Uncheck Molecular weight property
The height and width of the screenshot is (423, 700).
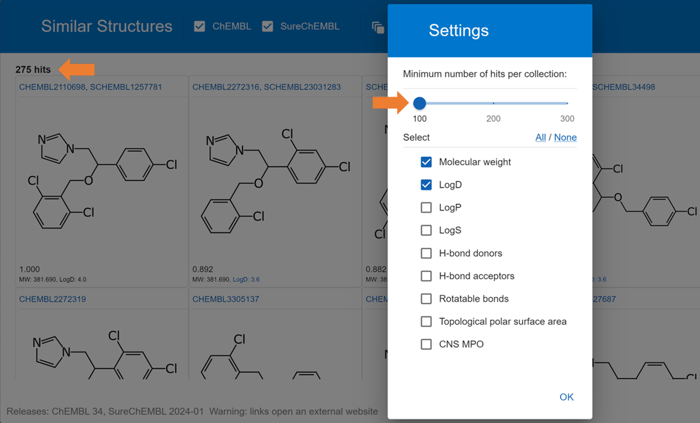[426, 162]
